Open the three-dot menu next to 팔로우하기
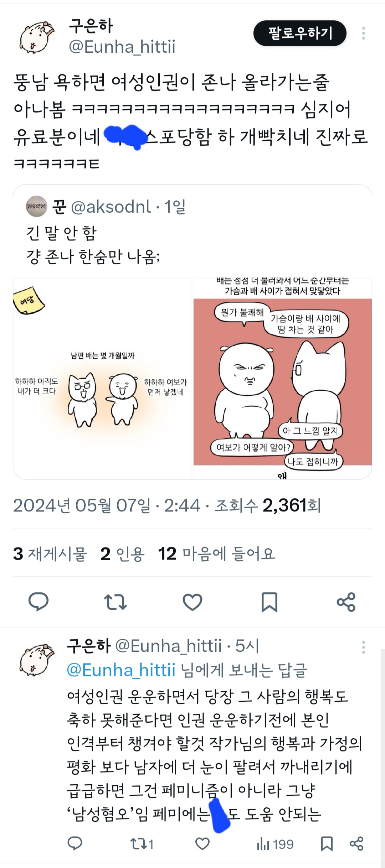 [x=363, y=33]
